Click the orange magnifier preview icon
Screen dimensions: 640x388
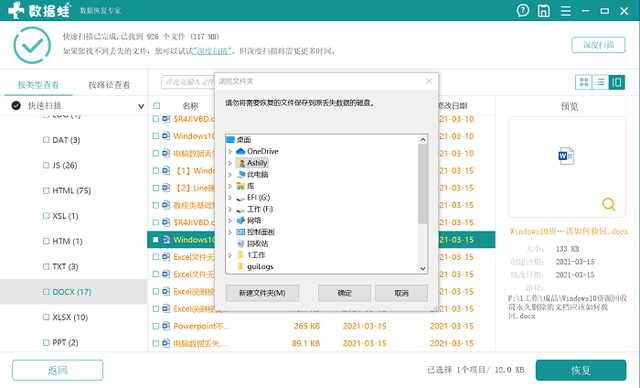tap(609, 204)
